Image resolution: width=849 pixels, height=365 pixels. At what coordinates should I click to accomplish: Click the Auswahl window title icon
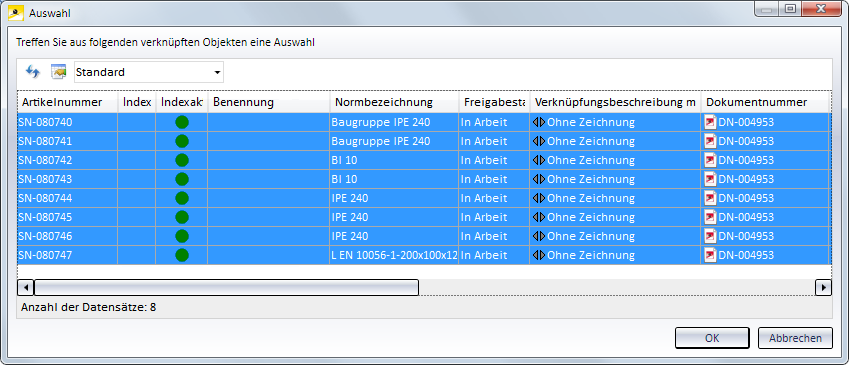[17, 12]
